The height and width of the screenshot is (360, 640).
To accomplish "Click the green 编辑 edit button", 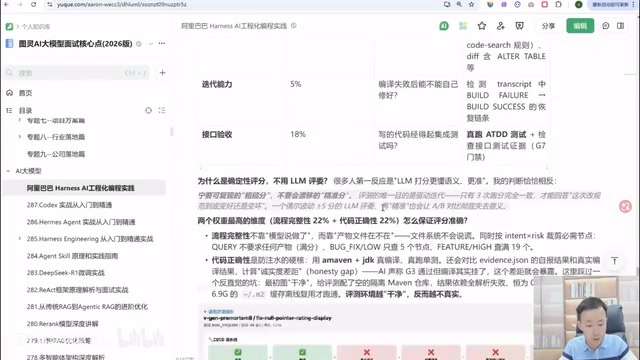I will (580, 26).
